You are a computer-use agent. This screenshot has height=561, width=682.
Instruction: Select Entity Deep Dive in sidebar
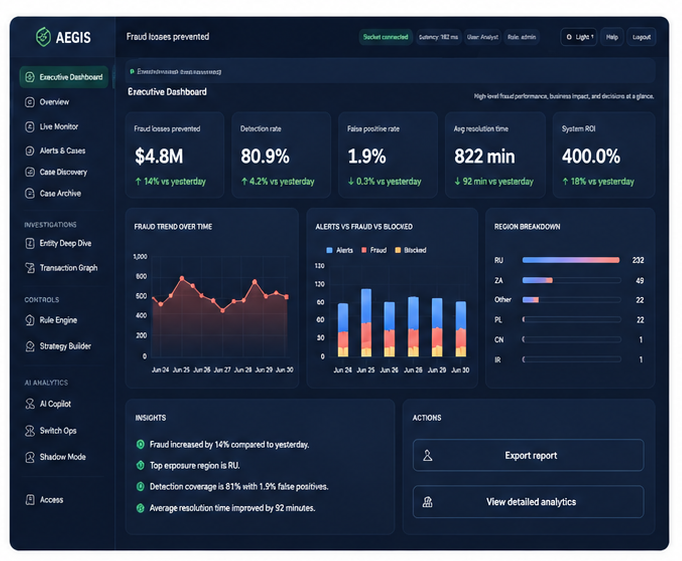point(64,244)
